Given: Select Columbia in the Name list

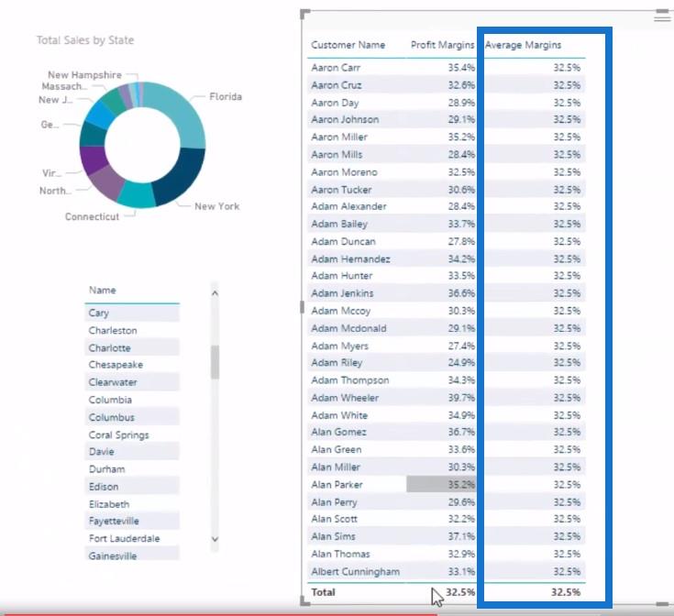Looking at the screenshot, I should pos(131,400).
